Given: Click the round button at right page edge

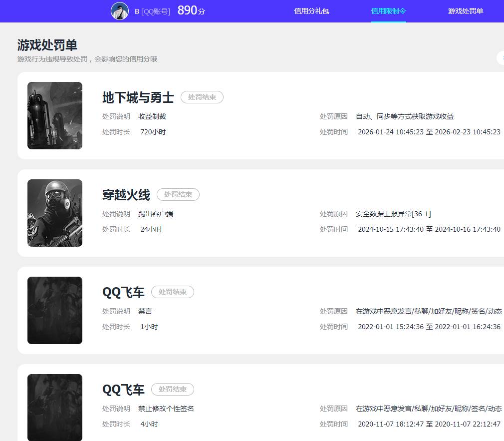Looking at the screenshot, I should (x=501, y=58).
